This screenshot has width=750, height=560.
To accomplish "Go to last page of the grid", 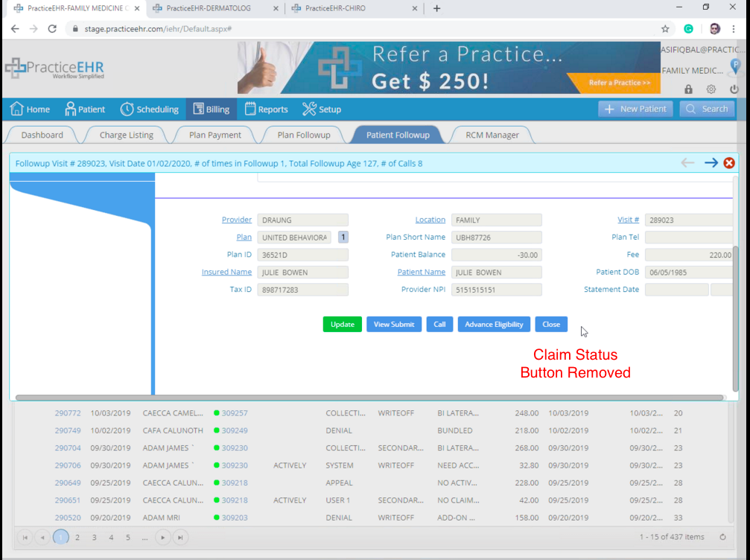I will coord(180,538).
